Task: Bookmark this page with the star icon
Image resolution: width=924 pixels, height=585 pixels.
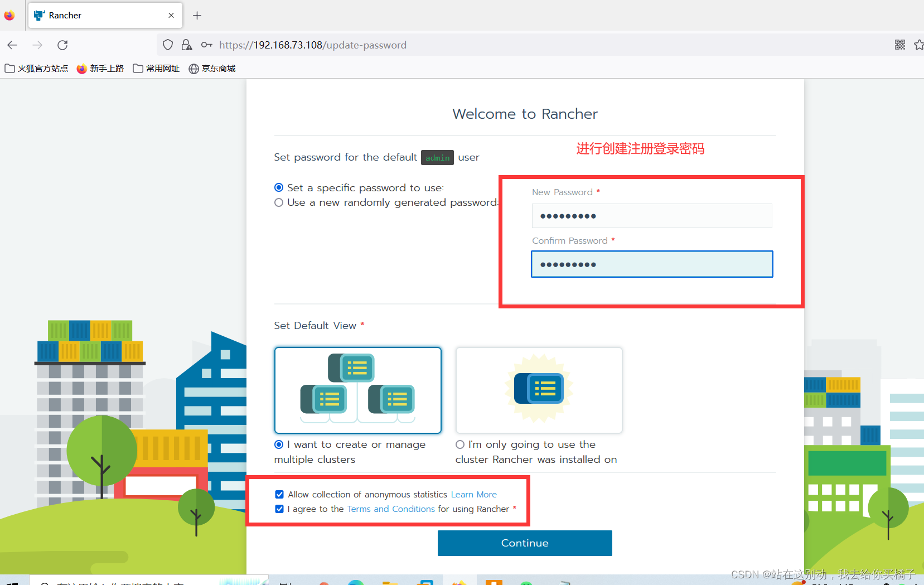Action: pos(919,45)
